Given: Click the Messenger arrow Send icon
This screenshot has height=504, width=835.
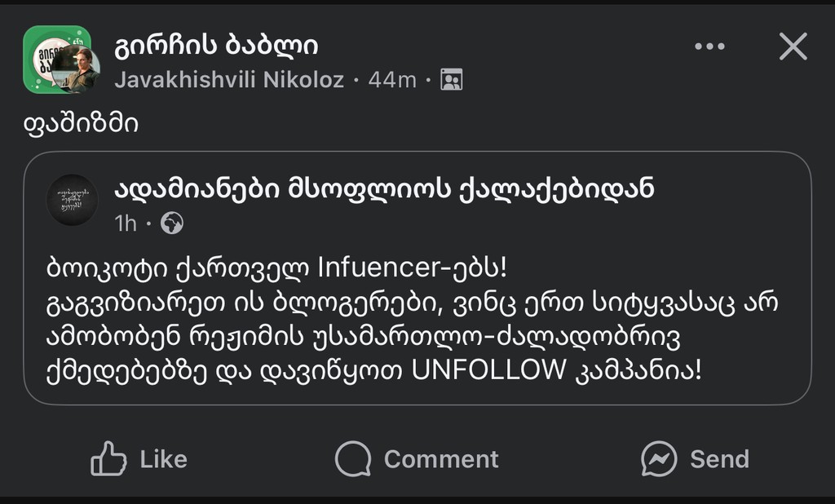Looking at the screenshot, I should [658, 459].
